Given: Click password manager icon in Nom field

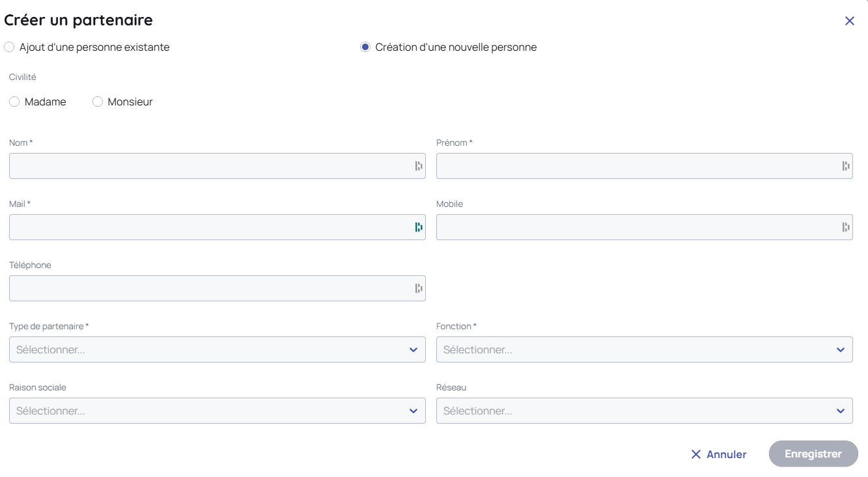Looking at the screenshot, I should click(x=419, y=166).
